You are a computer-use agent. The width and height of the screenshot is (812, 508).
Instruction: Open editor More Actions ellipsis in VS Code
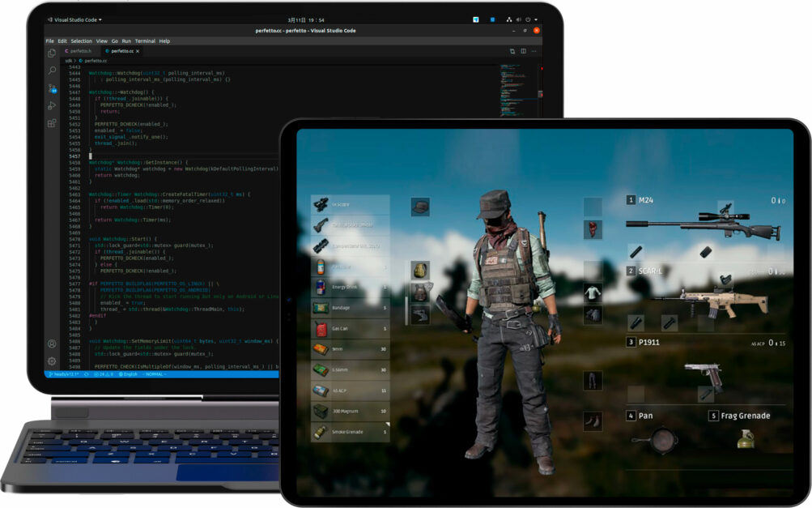(534, 51)
